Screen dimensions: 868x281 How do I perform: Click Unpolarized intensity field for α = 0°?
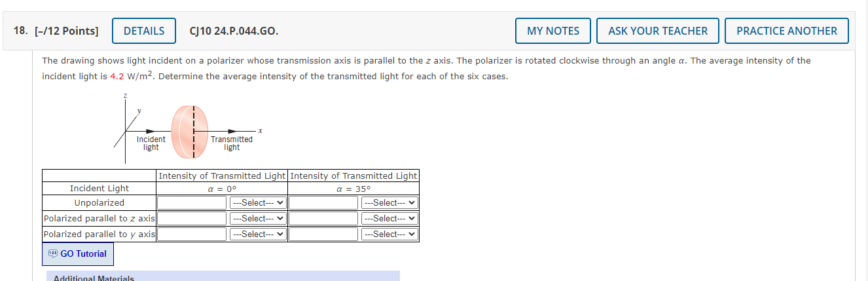tap(192, 203)
